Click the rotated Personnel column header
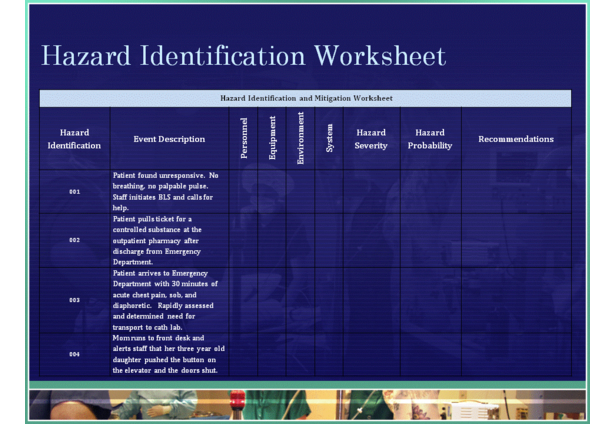The image size is (615, 424). tap(244, 138)
